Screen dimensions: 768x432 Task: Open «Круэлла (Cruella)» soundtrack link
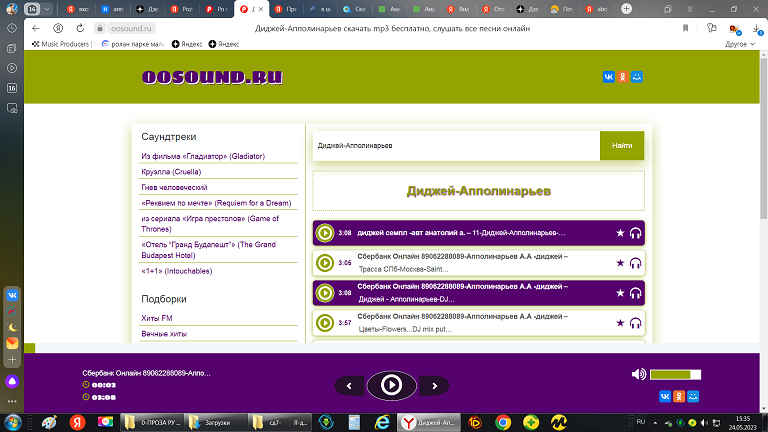pyautogui.click(x=171, y=172)
